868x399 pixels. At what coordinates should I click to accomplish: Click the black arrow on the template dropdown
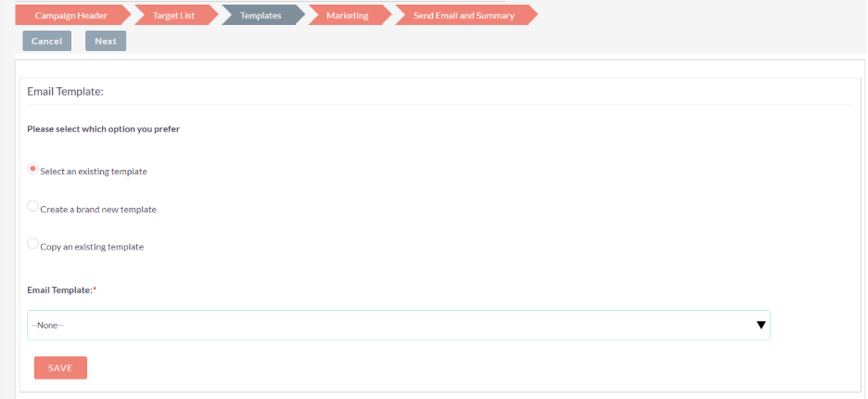pyautogui.click(x=760, y=326)
